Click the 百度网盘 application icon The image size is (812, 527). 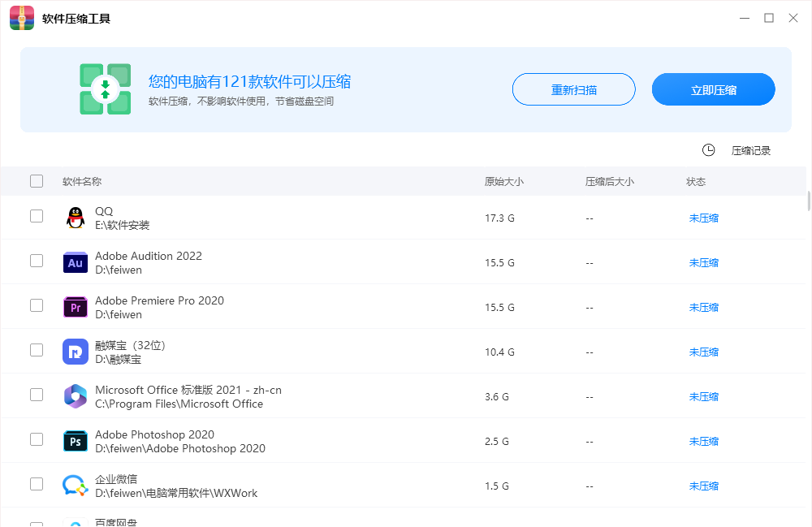75,522
